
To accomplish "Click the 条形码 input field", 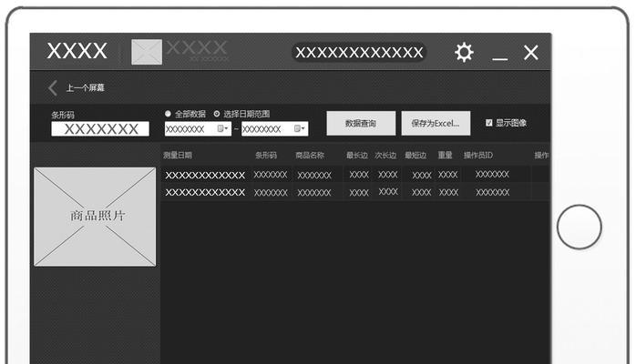I will [100, 129].
